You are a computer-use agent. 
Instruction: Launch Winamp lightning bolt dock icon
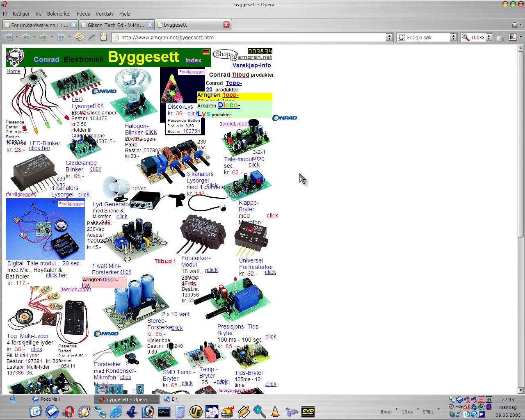coord(244,411)
